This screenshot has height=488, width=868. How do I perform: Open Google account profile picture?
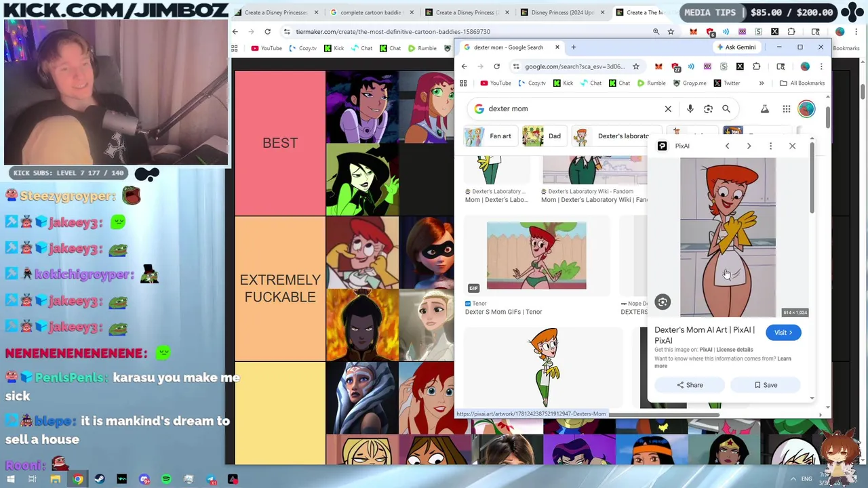806,108
